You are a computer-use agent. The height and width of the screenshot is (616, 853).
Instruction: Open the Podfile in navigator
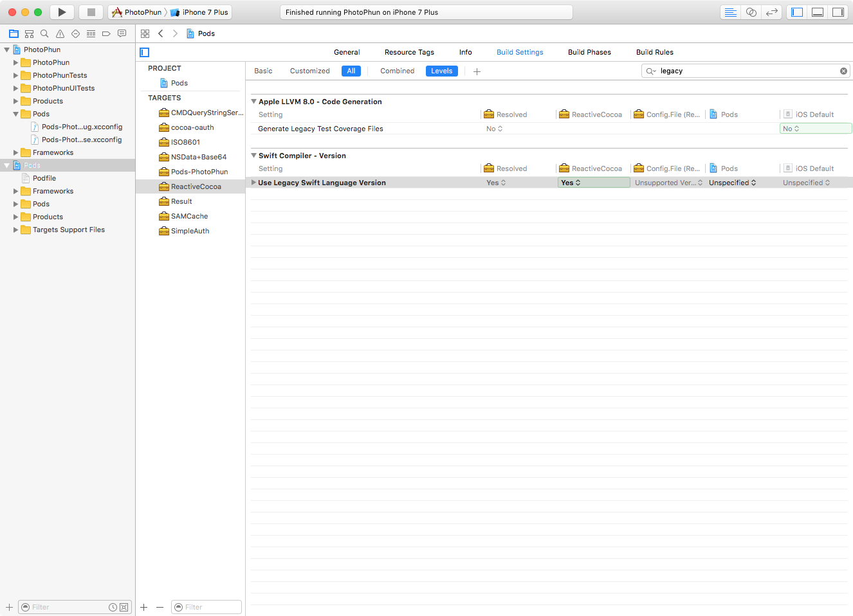(x=44, y=178)
